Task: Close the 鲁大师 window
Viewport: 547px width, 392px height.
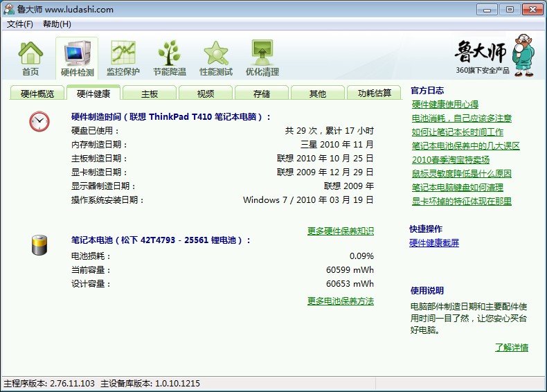Action: tap(532, 10)
